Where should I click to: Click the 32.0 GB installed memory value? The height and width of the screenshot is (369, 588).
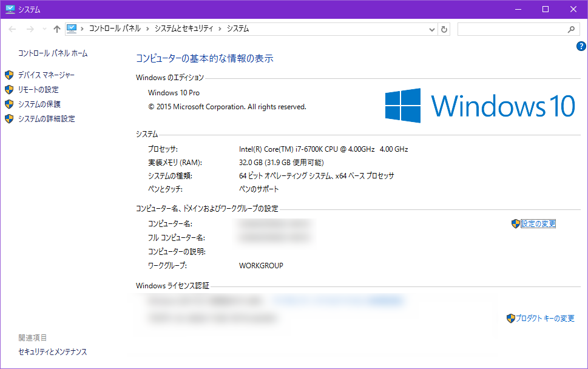pos(281,163)
